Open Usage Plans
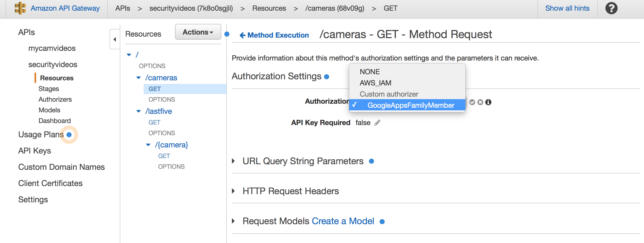Viewport: 644px width, 243px height. tap(41, 134)
